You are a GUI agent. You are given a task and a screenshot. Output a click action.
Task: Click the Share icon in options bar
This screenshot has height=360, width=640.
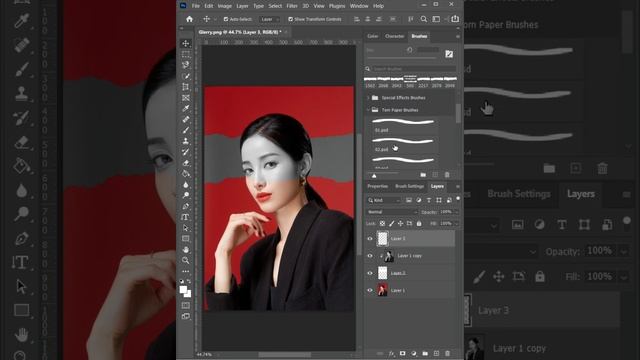tap(455, 19)
